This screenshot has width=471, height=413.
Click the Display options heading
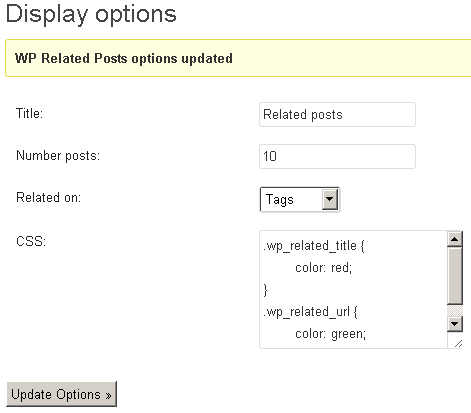click(91, 14)
